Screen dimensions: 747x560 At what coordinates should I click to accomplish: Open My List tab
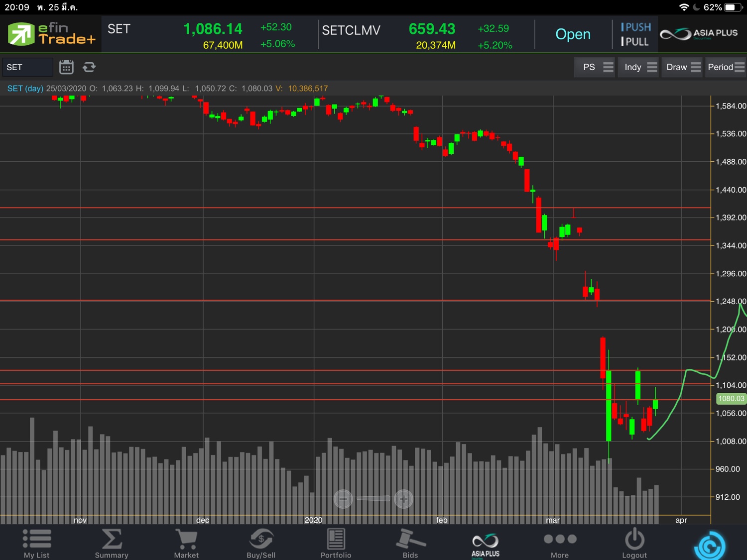click(37, 544)
